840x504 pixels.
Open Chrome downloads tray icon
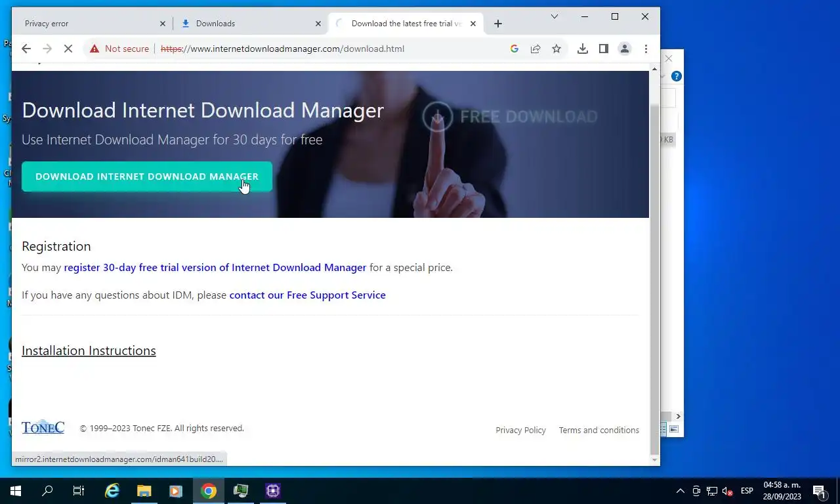(x=582, y=49)
